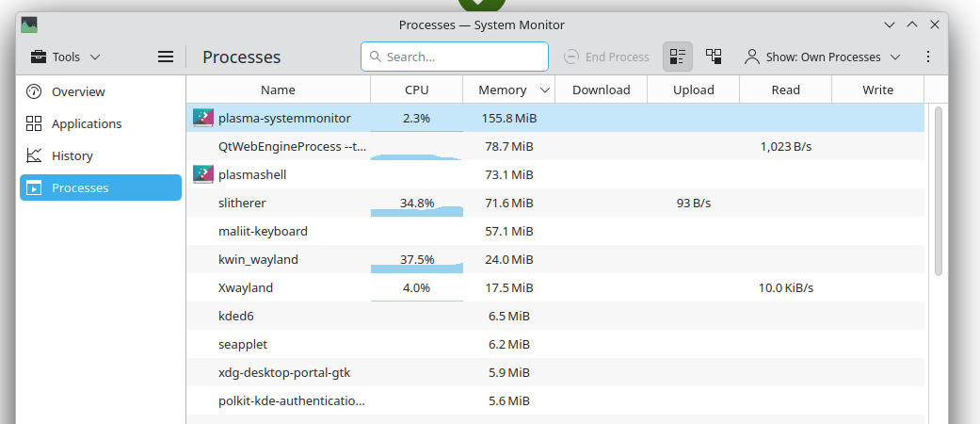The image size is (980, 424).
Task: Select the Processes sidebar item
Action: [x=101, y=188]
